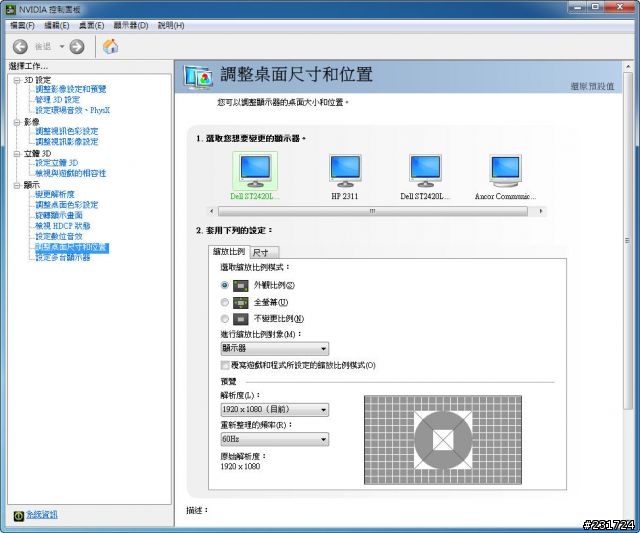Open 檢視與遊戲的相容性 in the tree

71,173
